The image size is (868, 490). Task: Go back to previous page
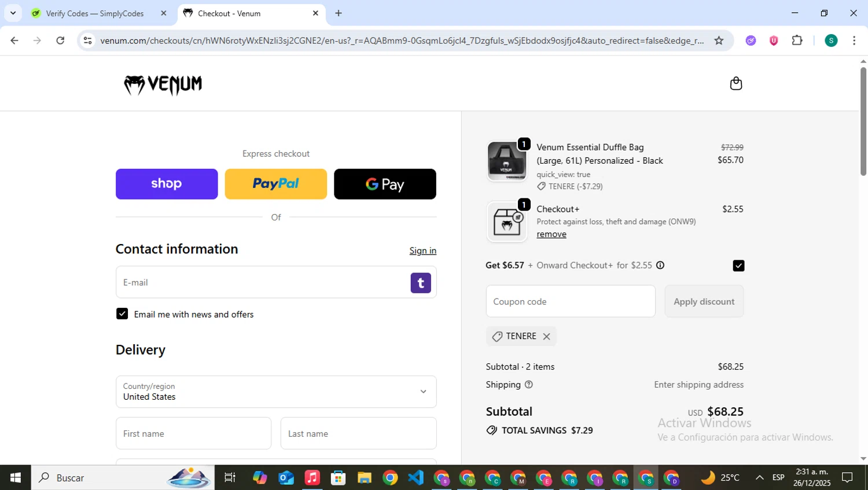click(14, 40)
